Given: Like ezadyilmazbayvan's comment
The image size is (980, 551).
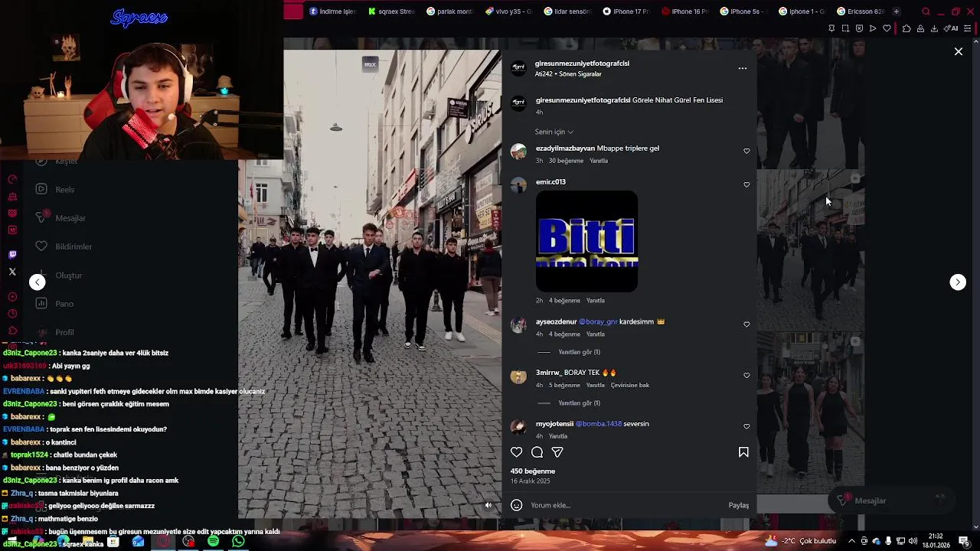Looking at the screenshot, I should [746, 152].
